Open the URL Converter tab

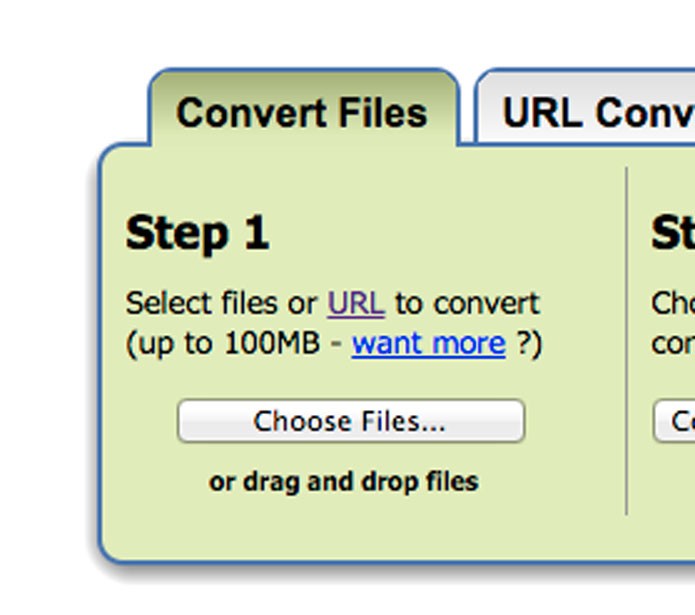tap(585, 107)
